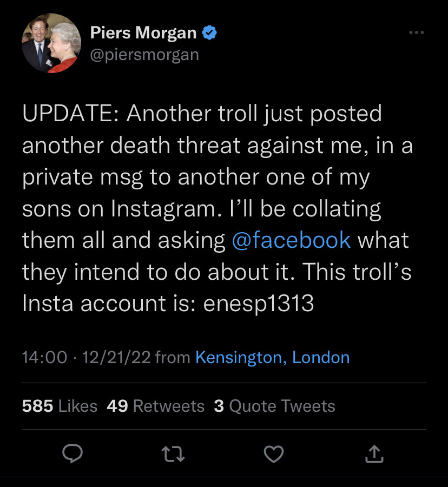Open the three-dot more options menu
The height and width of the screenshot is (487, 448).
[416, 33]
